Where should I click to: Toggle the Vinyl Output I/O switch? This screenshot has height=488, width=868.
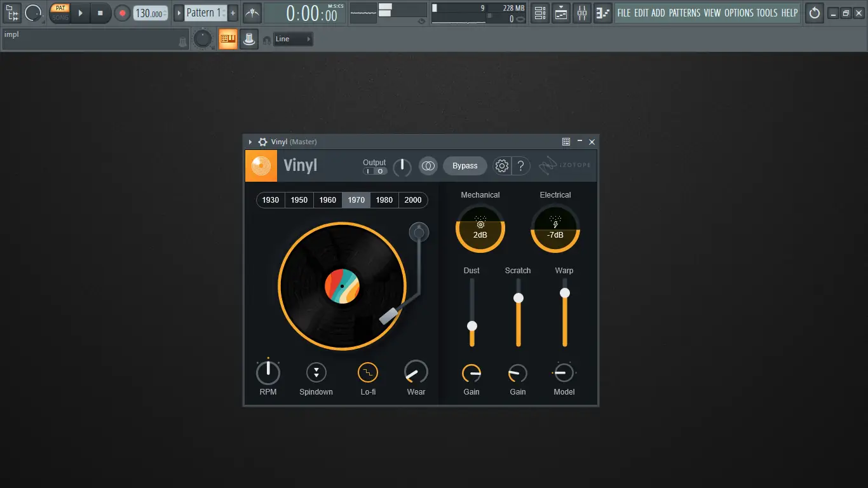coord(375,171)
